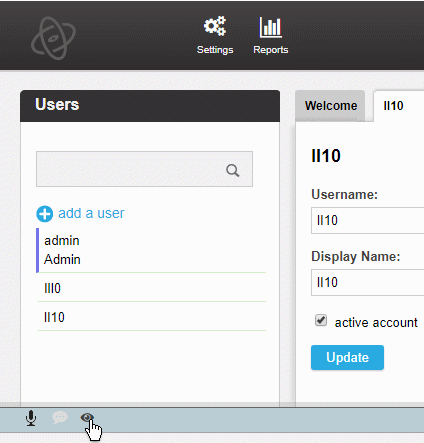
Task: Click the add a user link
Action: tap(91, 213)
